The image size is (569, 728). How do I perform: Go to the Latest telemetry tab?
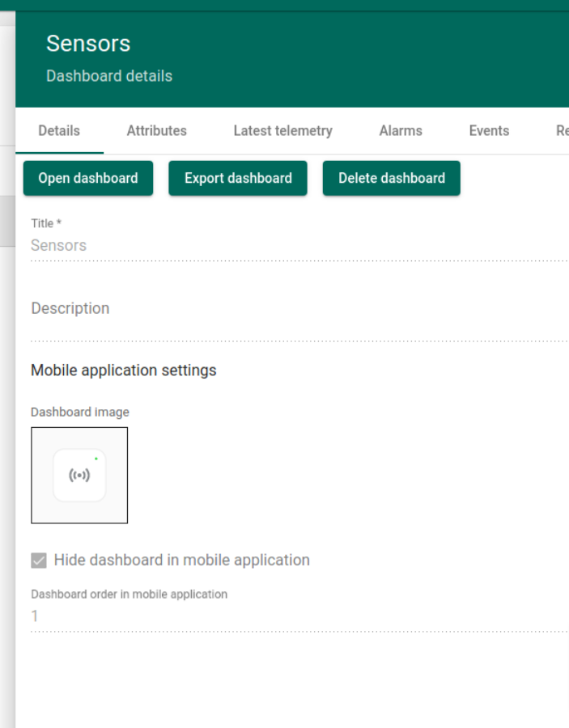point(282,130)
